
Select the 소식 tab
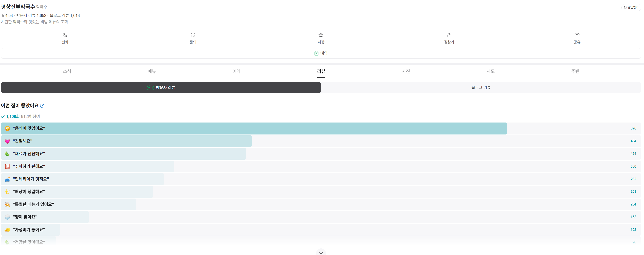pyautogui.click(x=67, y=71)
